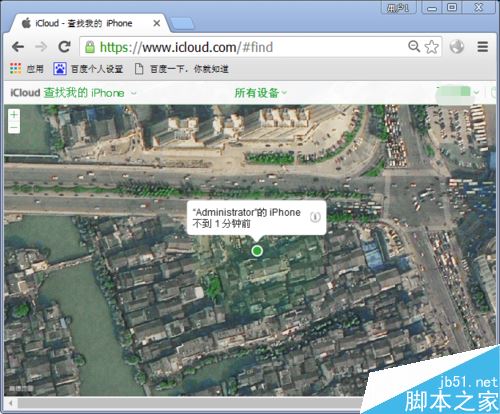Viewport: 500px width, 414px height.
Task: Close the iCloud 查找我的 iPhone tab
Action: [157, 23]
